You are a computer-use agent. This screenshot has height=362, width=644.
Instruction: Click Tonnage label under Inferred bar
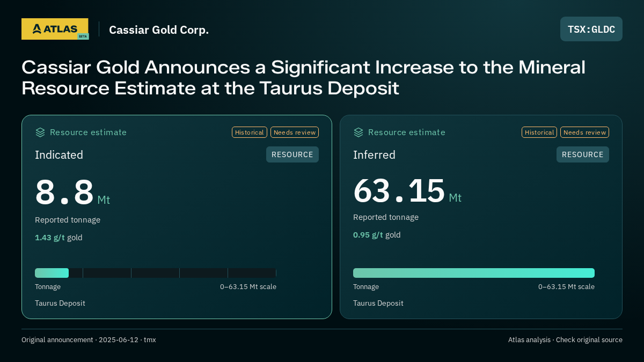(x=366, y=287)
